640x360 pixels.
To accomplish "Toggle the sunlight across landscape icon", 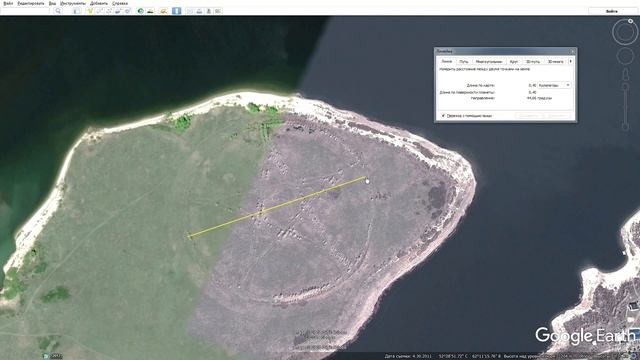I will (150, 11).
